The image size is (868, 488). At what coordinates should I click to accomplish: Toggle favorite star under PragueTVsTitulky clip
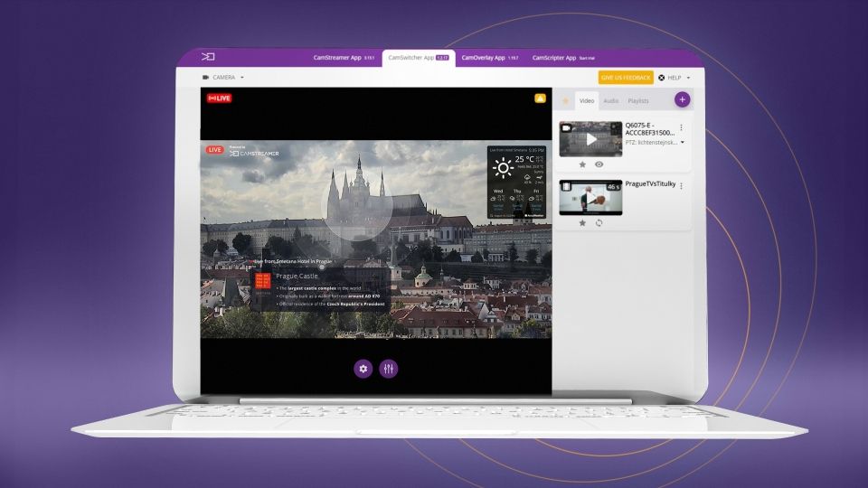pos(582,222)
